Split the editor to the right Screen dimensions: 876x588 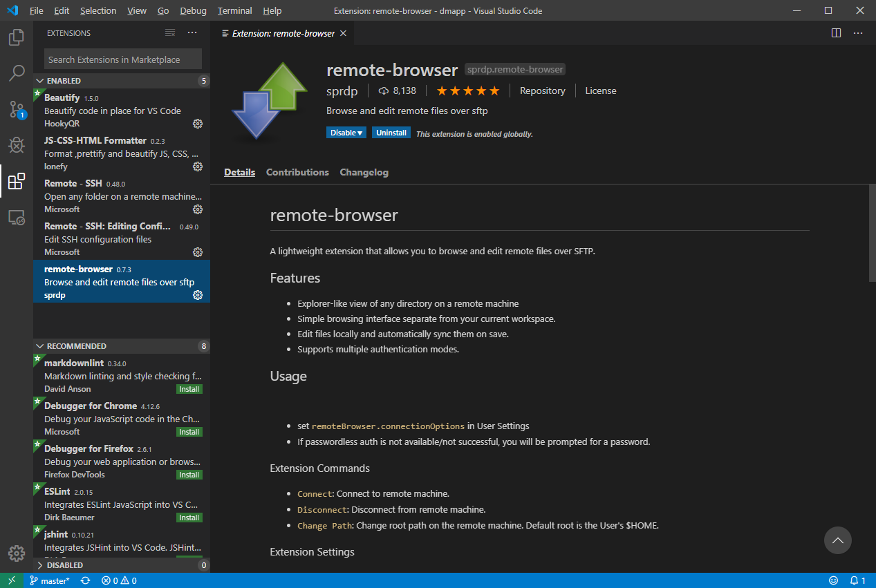(836, 33)
